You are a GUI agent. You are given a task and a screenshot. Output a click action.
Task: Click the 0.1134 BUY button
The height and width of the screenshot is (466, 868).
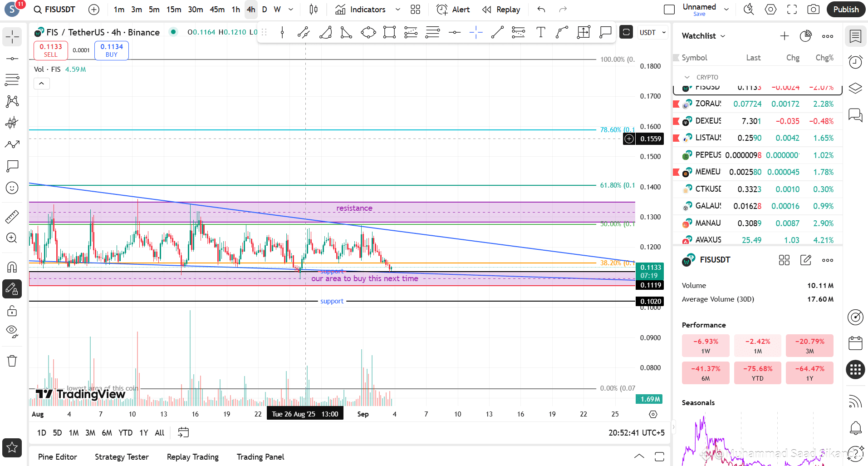[x=112, y=50]
